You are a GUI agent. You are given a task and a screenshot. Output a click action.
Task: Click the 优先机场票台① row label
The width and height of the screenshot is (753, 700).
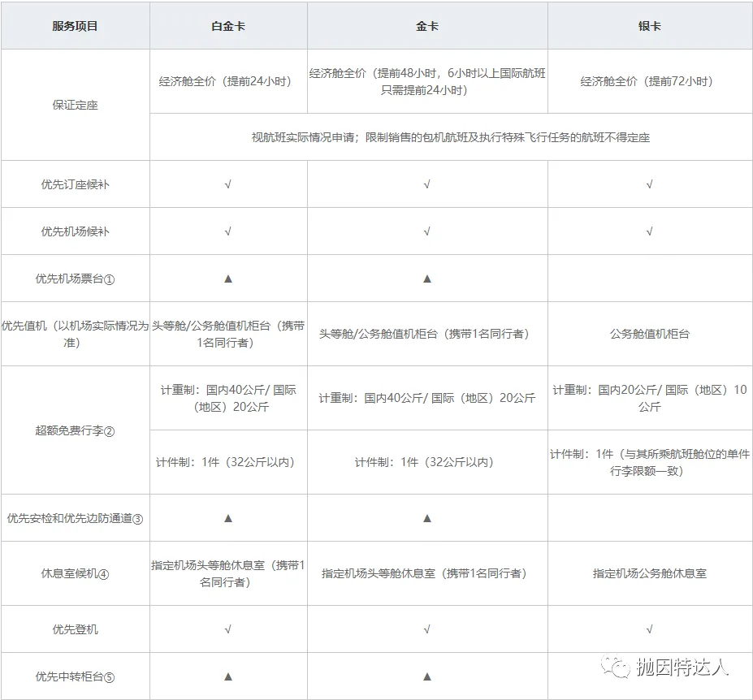click(75, 279)
